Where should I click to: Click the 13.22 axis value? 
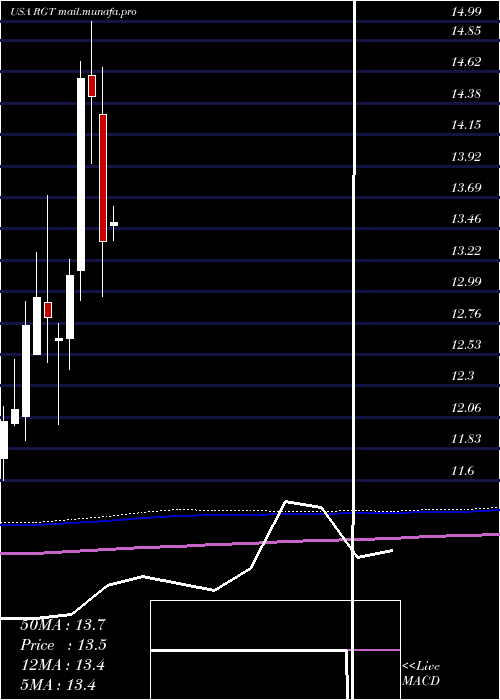click(466, 251)
